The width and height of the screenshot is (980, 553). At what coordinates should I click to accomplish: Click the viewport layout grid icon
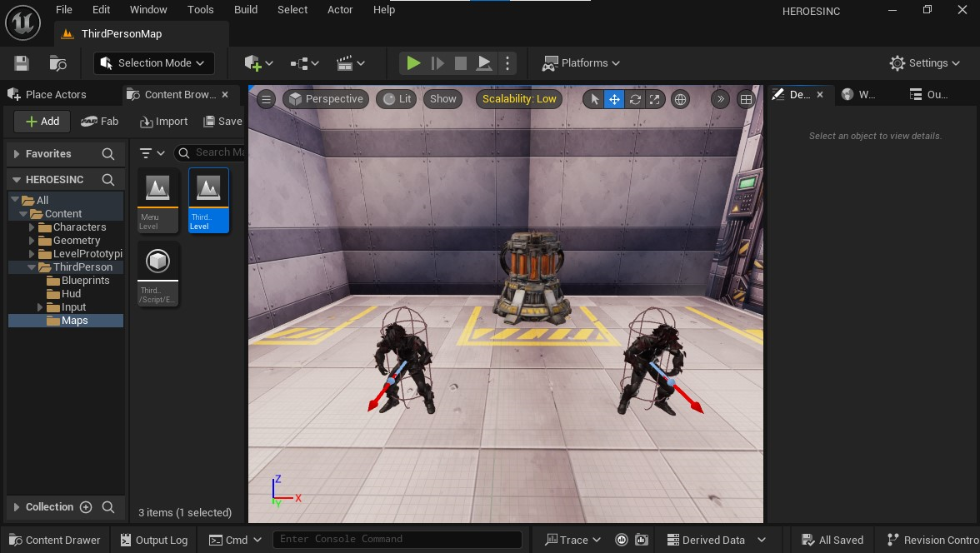coord(746,99)
